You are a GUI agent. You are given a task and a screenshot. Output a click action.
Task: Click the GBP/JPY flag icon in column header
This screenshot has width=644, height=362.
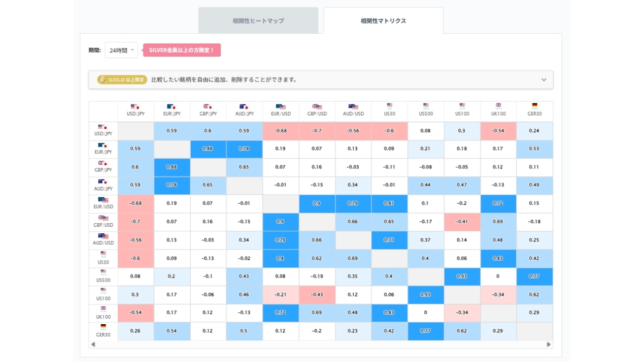tap(207, 107)
